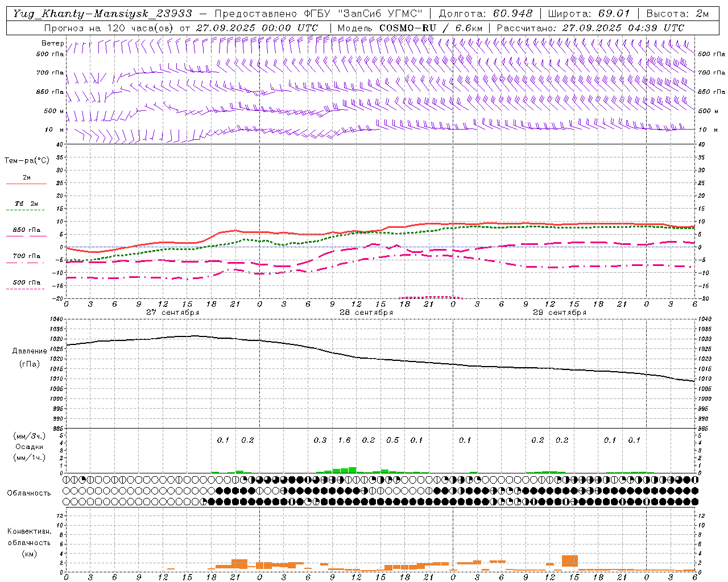Click the tallest green precipitation bar

[x=353, y=470]
